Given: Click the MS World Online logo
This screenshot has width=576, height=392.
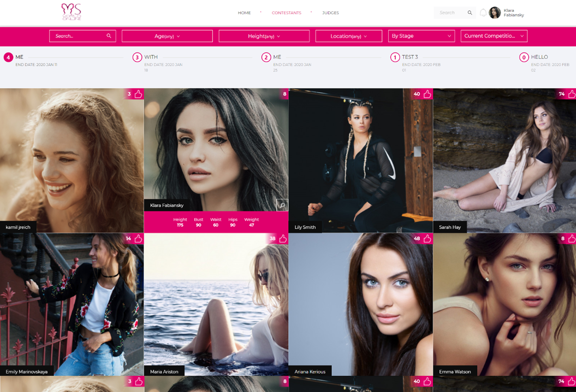Looking at the screenshot, I should (71, 12).
